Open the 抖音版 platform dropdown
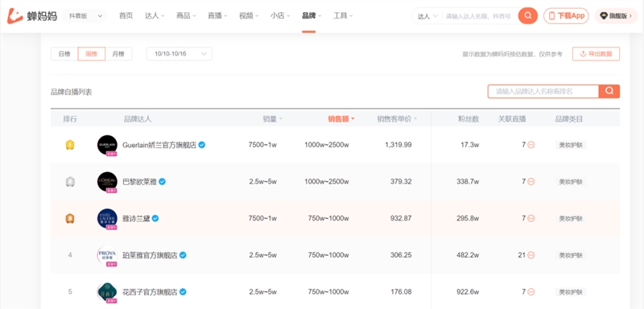Screen dimensions: 644x309 (x=85, y=16)
